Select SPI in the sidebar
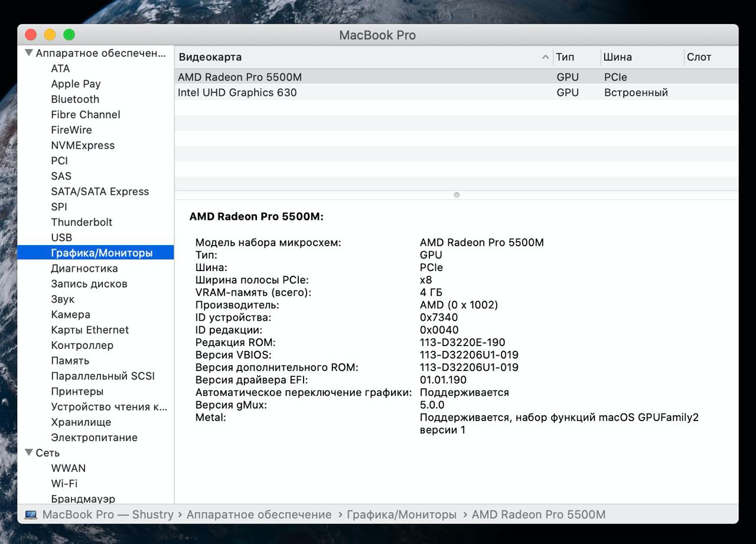Viewport: 756px width, 544px height. (59, 207)
